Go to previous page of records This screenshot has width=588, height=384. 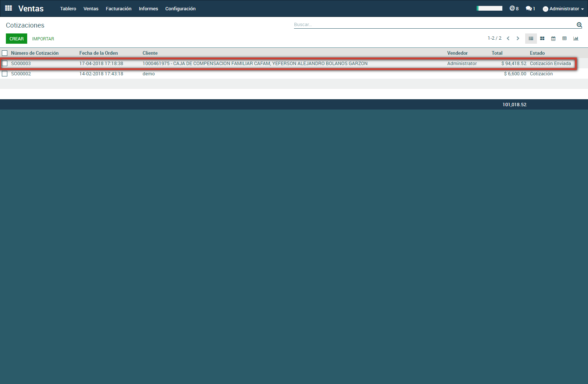click(x=508, y=39)
